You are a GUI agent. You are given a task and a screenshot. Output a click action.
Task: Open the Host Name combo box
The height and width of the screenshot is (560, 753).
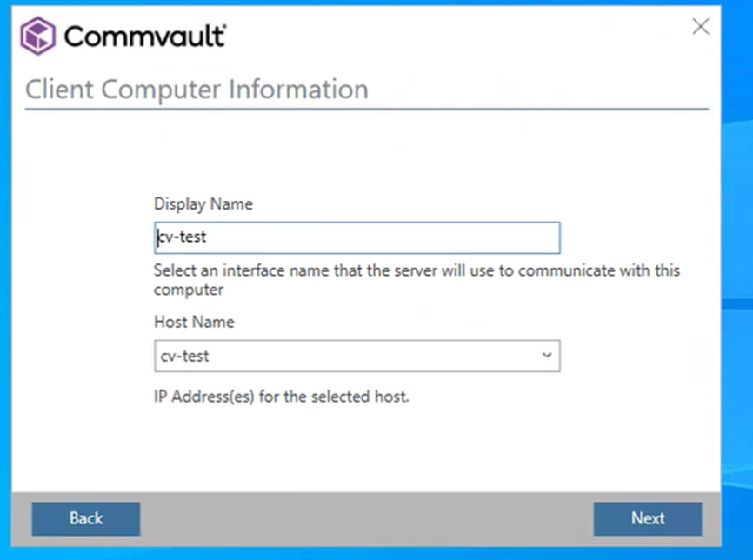[357, 356]
